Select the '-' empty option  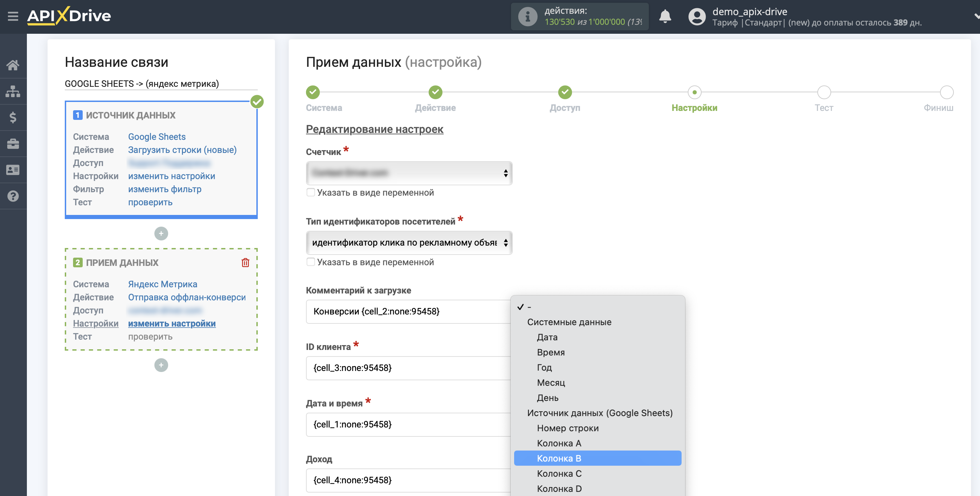click(597, 307)
